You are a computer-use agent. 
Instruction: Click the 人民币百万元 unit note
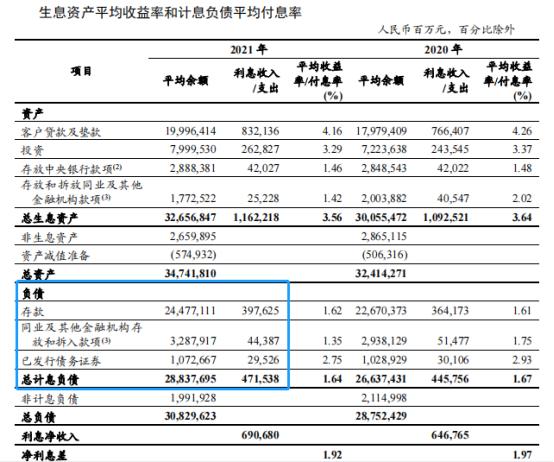pos(412,29)
